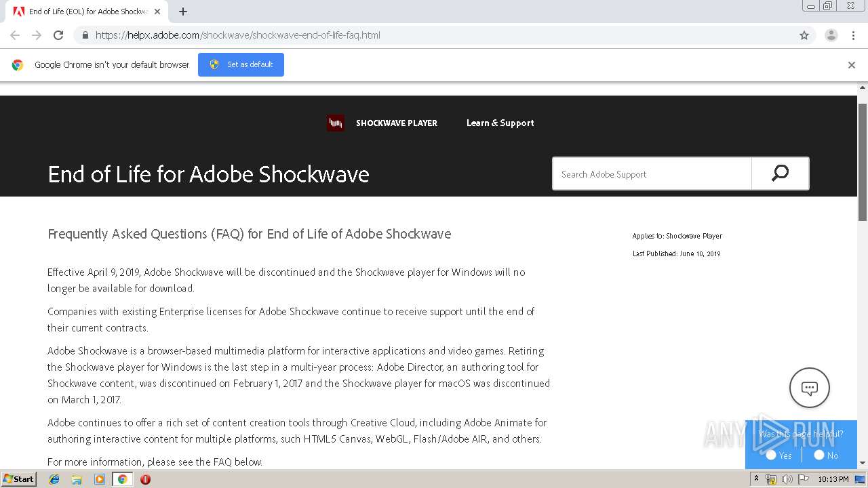Click the Shockwave Player logo icon
This screenshot has width=868, height=488.
coord(335,123)
